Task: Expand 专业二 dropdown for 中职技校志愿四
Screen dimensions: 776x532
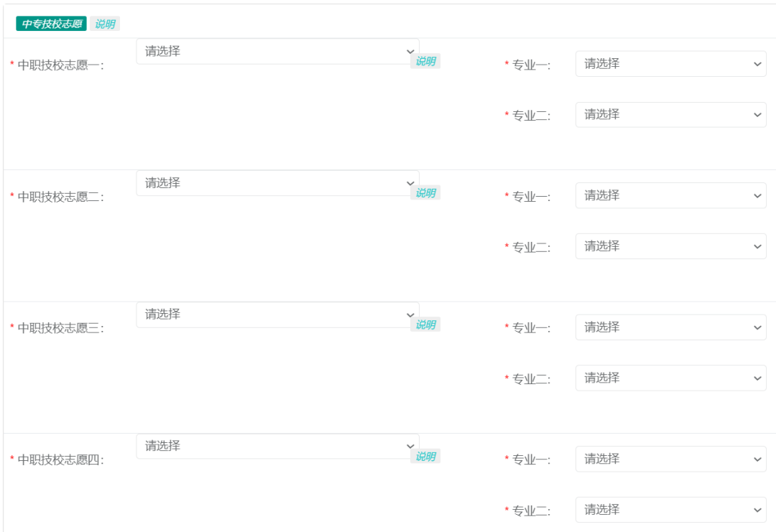Action: pyautogui.click(x=670, y=510)
